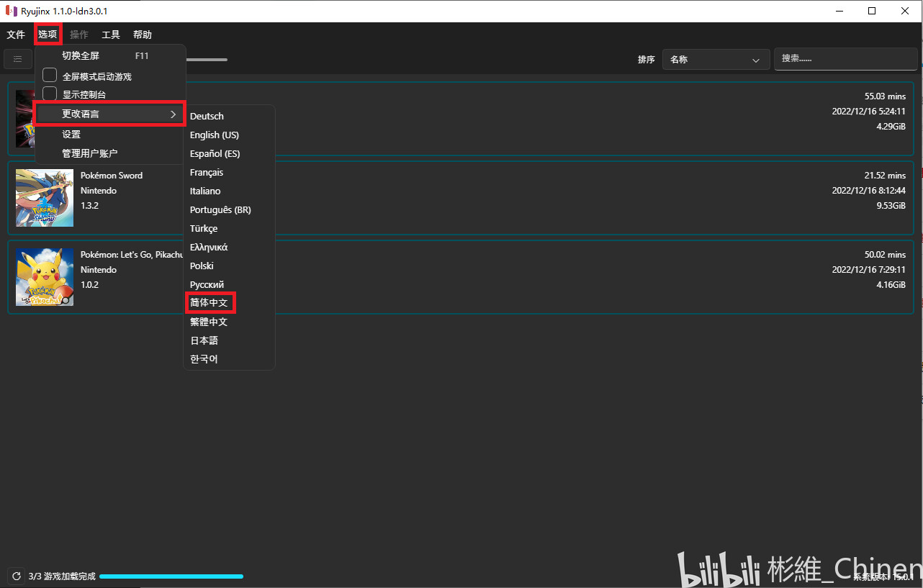Click the 4.29GiB file size
The image size is (923, 588).
point(891,126)
